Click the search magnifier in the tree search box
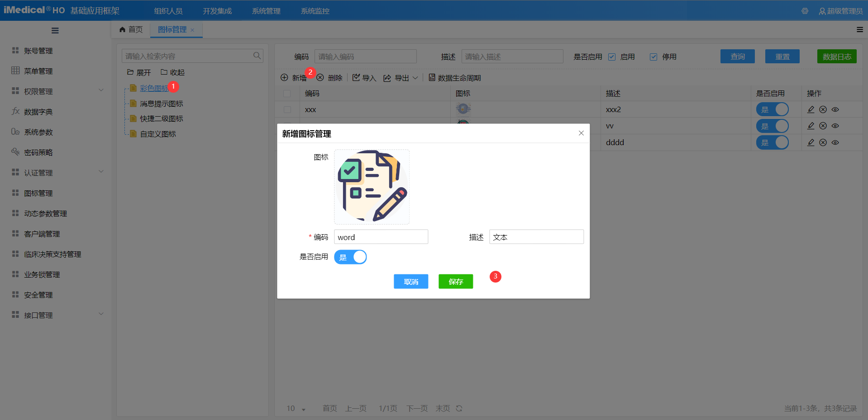Screen dimensions: 868x420 pos(257,56)
